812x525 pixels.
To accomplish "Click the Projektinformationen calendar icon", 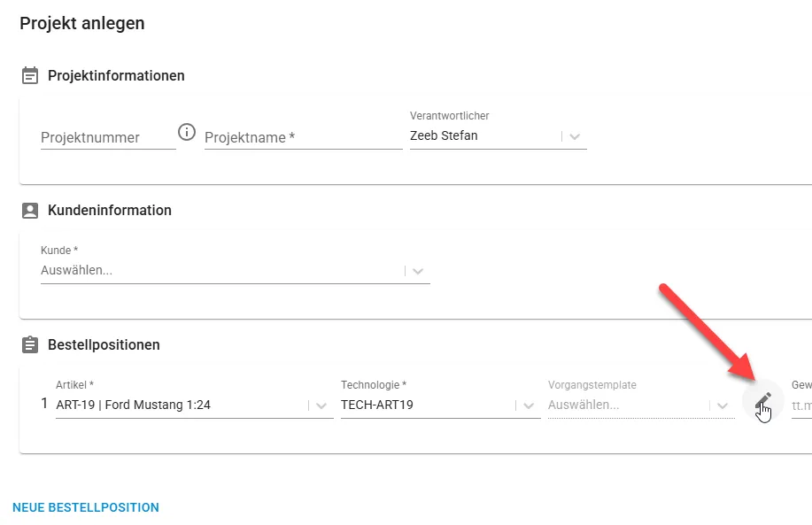I will coord(30,75).
